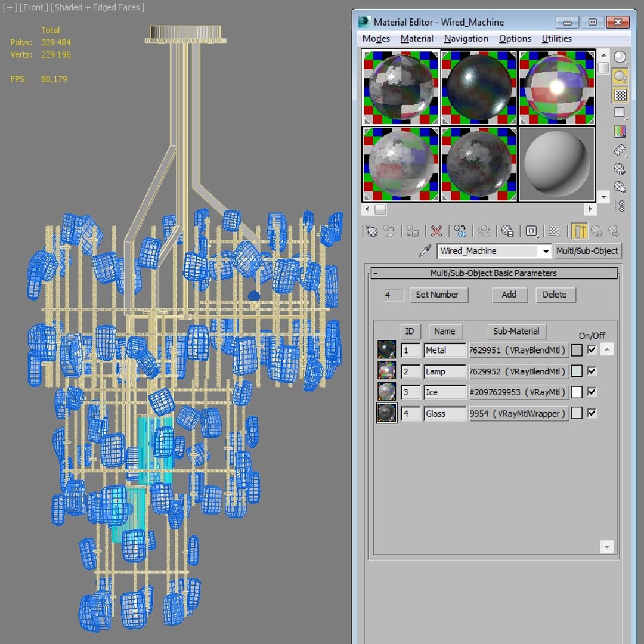Click the Lamp sub-material name field

445,371
